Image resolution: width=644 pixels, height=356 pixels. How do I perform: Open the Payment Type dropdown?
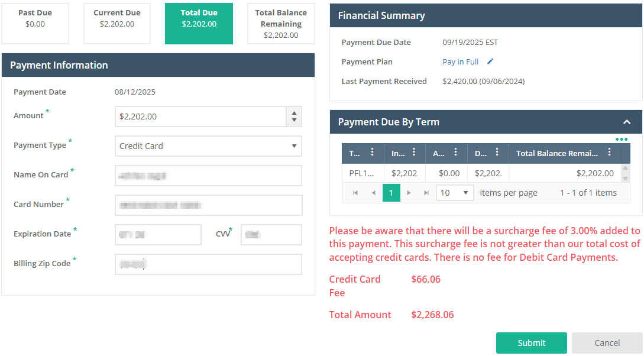(x=208, y=146)
